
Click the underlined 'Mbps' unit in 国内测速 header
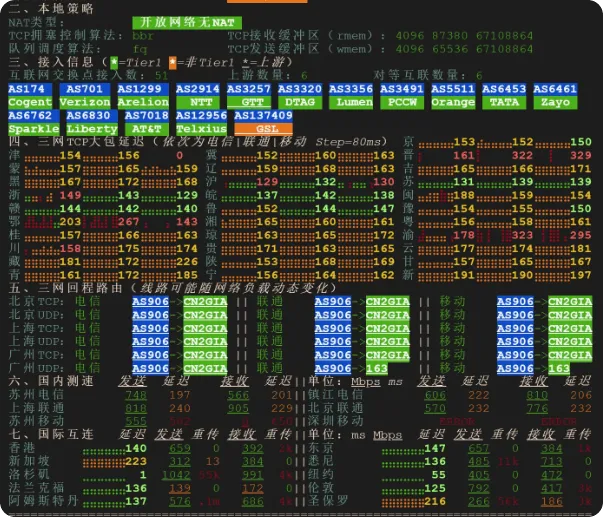coord(365,382)
